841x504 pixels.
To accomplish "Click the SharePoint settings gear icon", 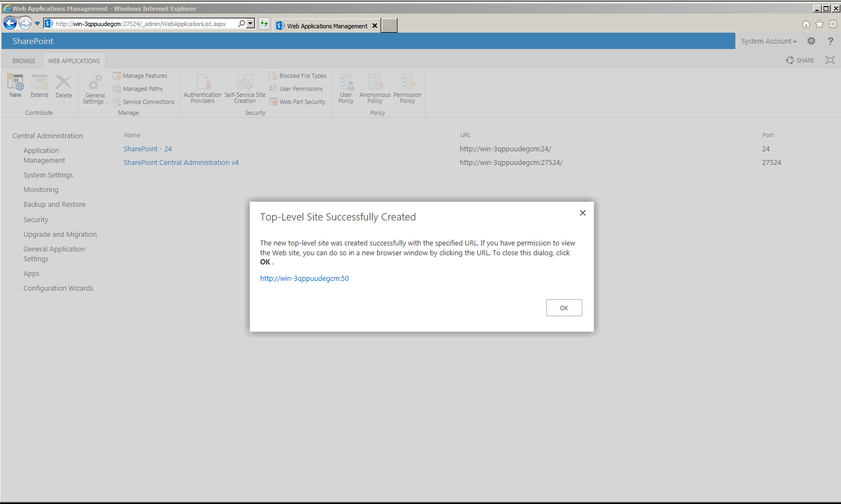I will (x=811, y=41).
